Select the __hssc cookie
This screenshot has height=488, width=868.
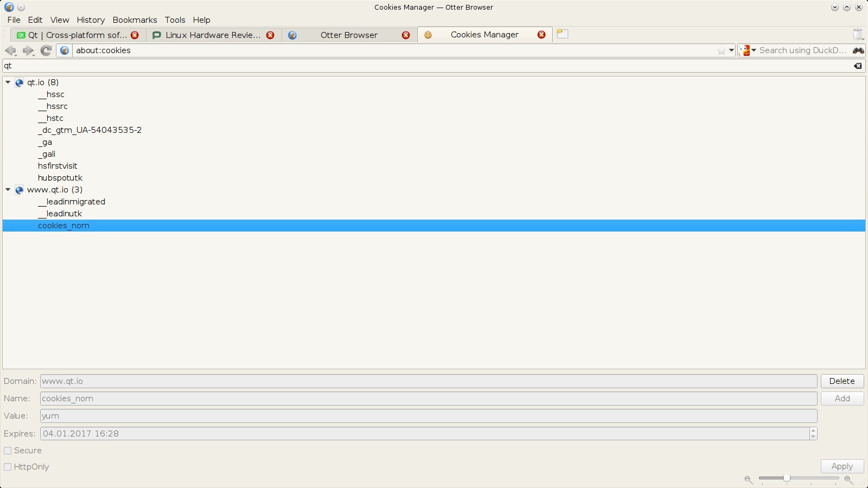click(x=51, y=94)
